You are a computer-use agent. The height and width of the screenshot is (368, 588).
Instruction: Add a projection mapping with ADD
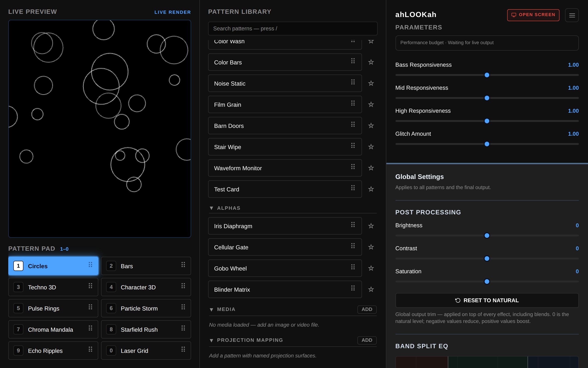tap(367, 340)
